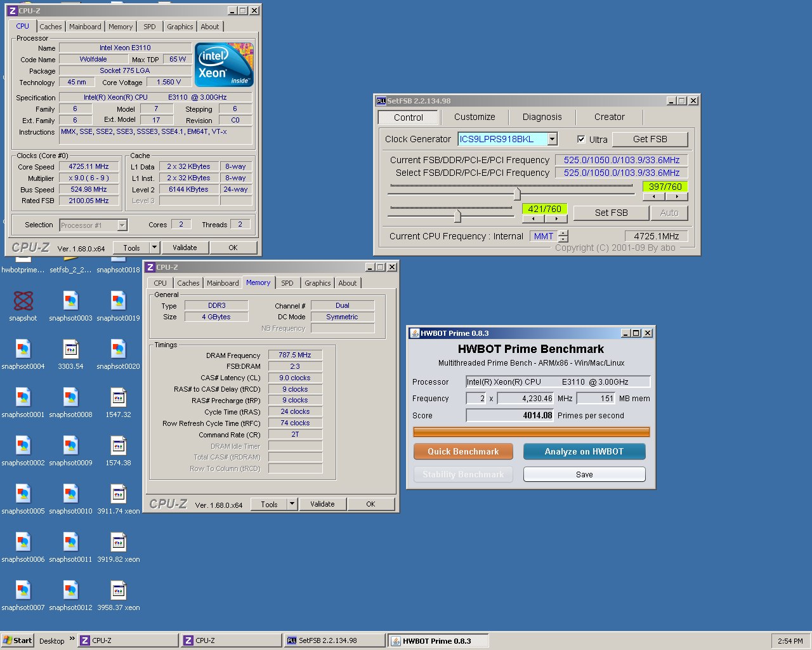Click Validate in the top CPU-Z window

(x=185, y=248)
